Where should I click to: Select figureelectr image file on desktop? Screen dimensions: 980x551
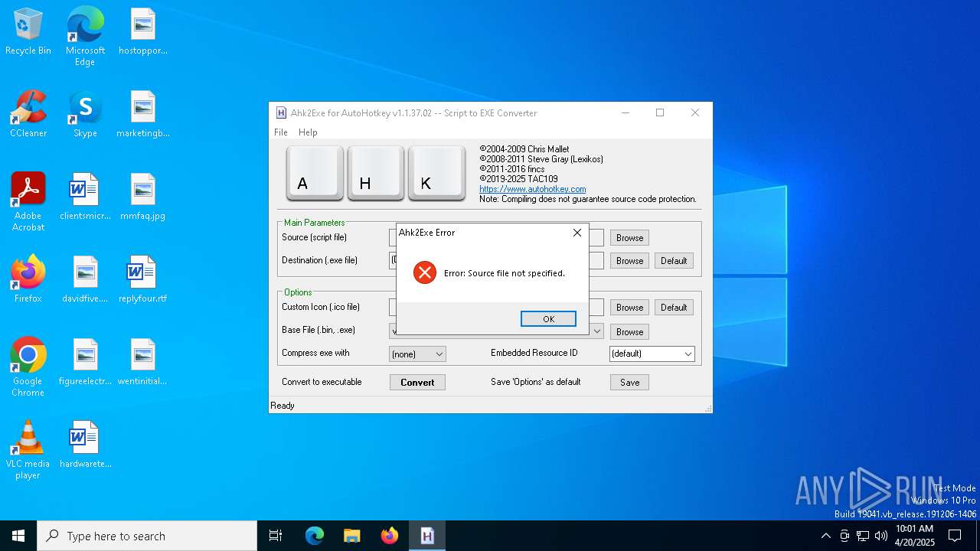(x=85, y=362)
